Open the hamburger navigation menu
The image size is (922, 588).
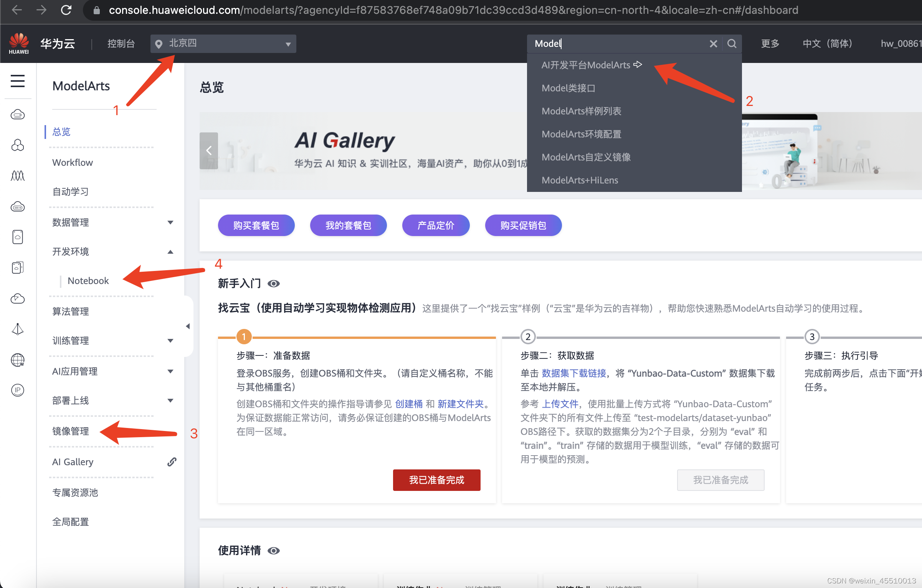pos(18,81)
